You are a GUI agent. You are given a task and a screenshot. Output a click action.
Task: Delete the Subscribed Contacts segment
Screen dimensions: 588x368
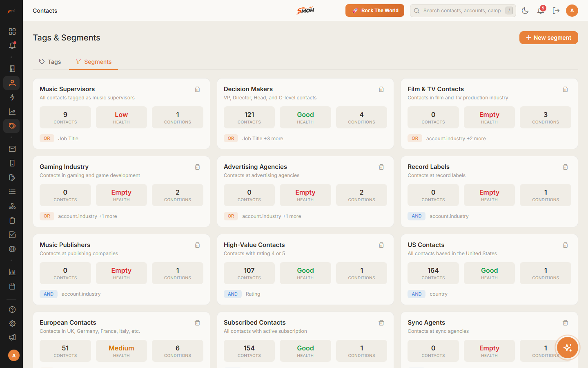click(x=381, y=323)
